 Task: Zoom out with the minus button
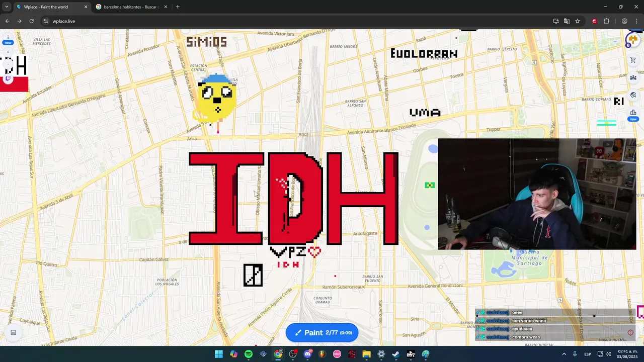tap(8, 65)
